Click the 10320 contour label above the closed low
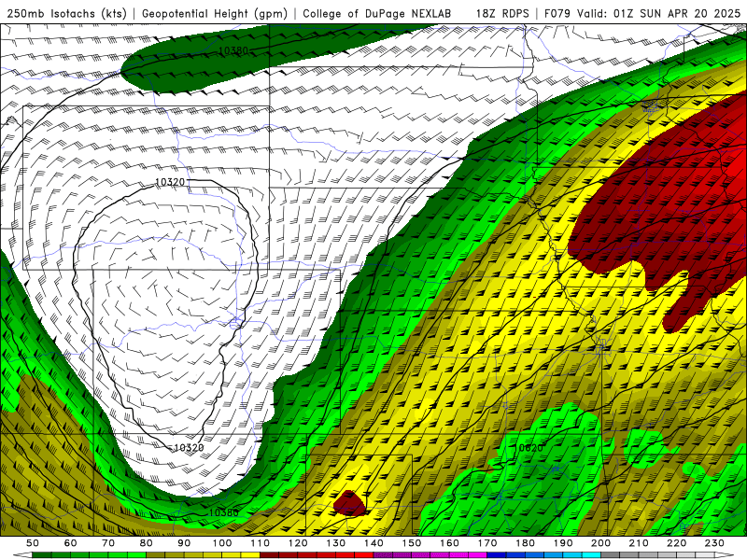 170,182
